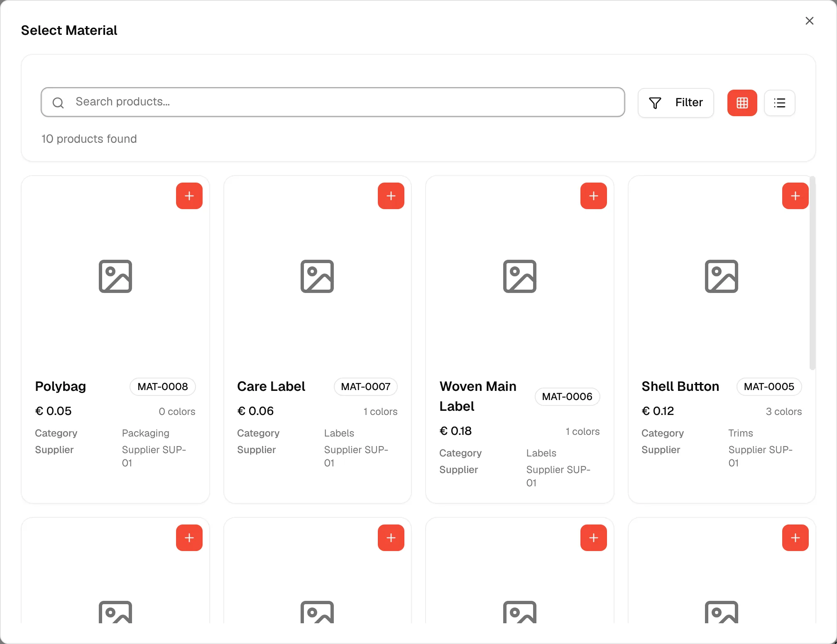
Task: Click the Woven Main Label image placeholder
Action: 520,276
